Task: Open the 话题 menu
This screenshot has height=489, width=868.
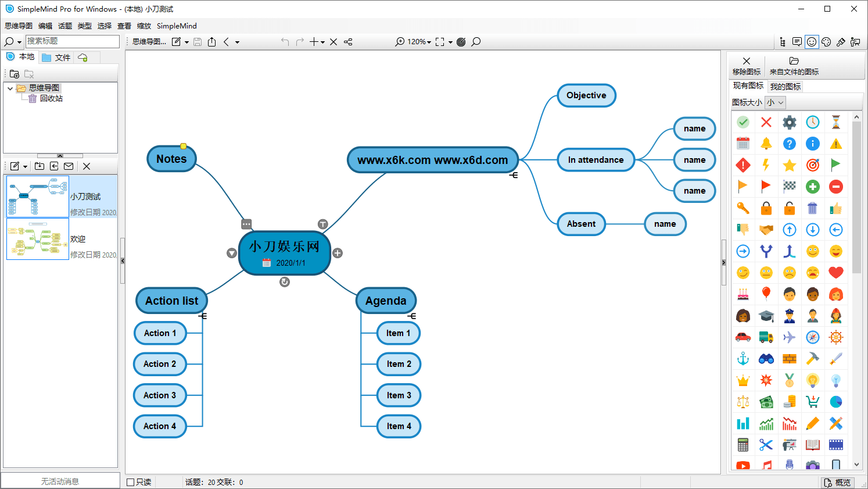Action: coord(65,26)
